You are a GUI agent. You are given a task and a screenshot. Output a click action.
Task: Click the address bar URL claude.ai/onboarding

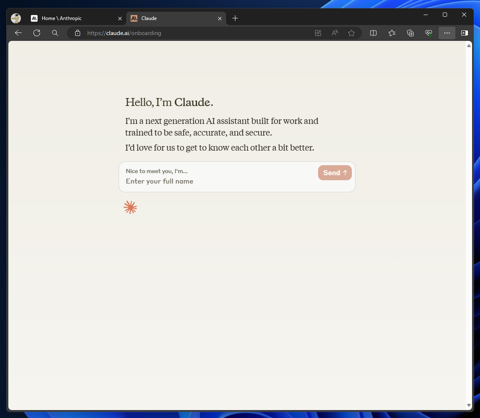click(124, 33)
